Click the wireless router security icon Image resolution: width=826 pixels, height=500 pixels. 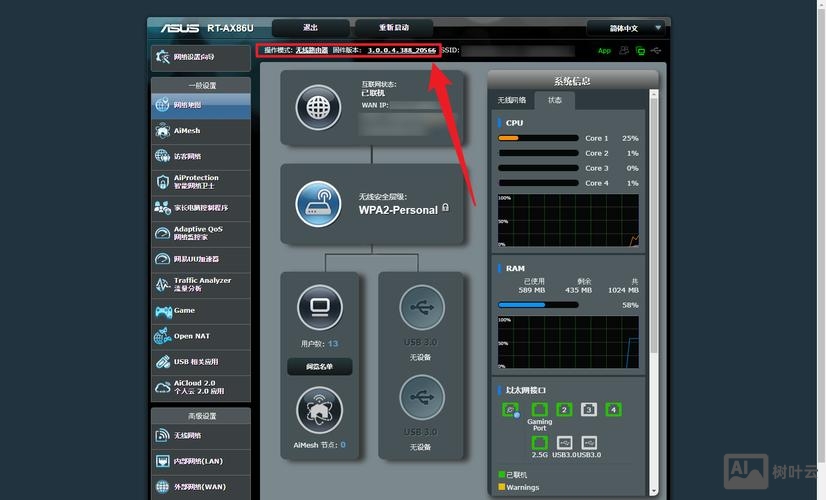coord(319,204)
